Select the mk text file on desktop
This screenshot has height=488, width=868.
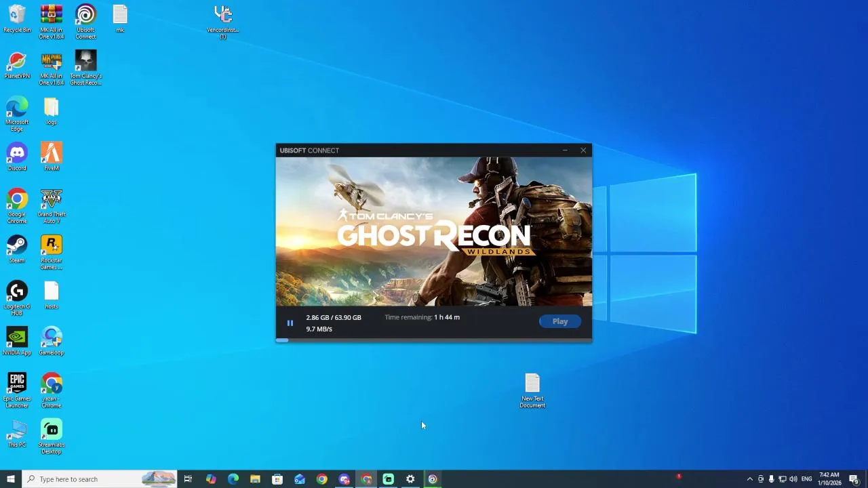pos(120,19)
